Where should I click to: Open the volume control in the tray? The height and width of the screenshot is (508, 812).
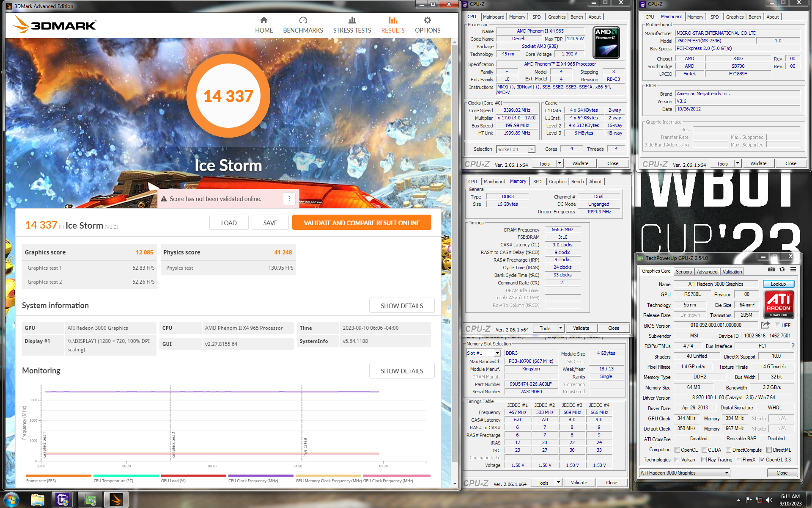click(x=769, y=500)
